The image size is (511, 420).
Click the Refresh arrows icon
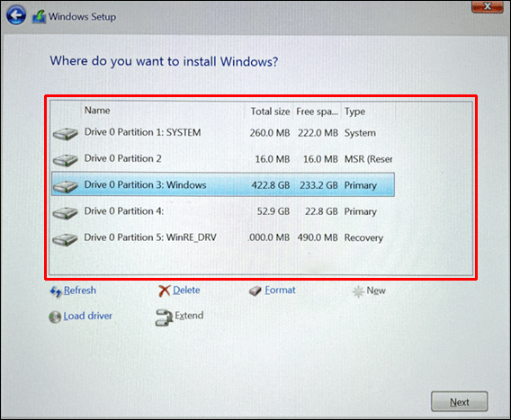click(56, 291)
